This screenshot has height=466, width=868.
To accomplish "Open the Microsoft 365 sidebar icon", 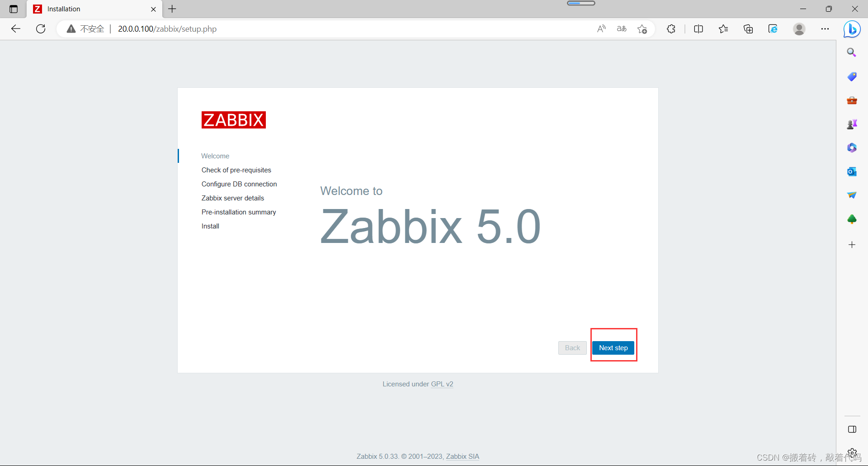I will point(852,148).
